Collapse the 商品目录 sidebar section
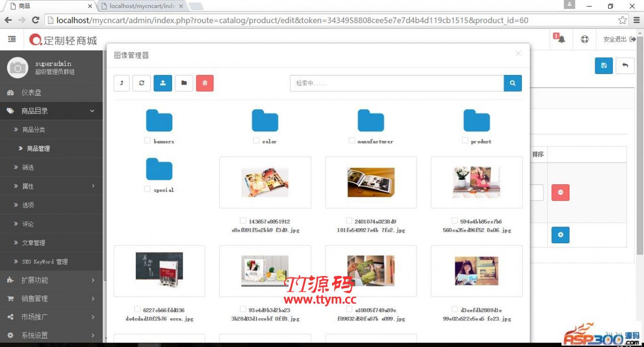 tap(51, 111)
